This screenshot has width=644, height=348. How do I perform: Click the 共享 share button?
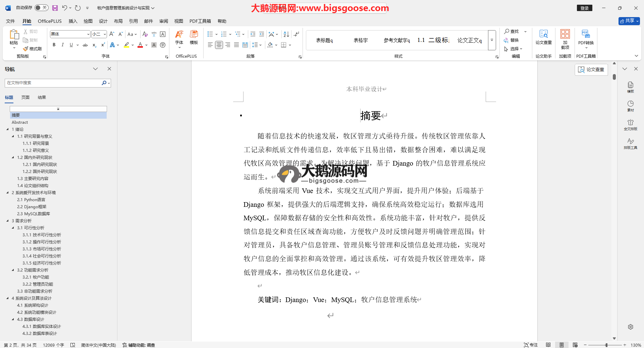point(629,21)
